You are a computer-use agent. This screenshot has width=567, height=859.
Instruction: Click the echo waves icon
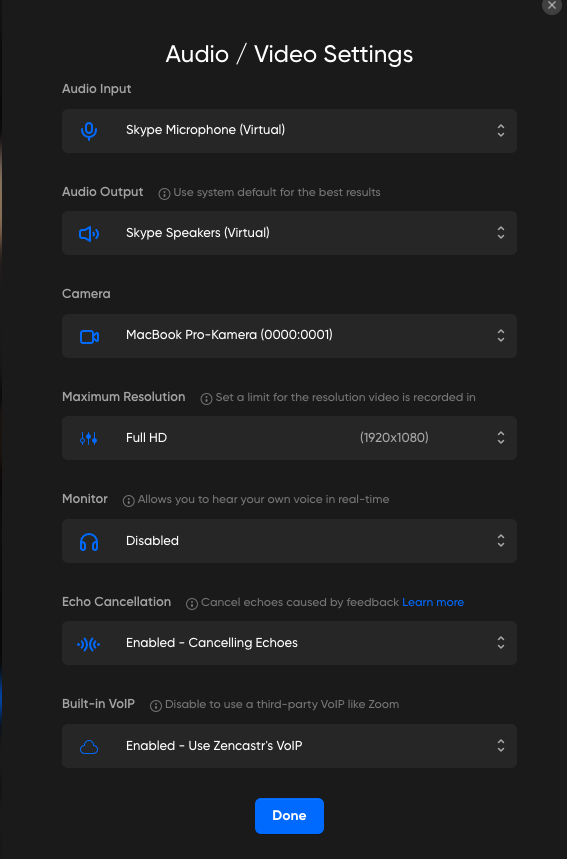(89, 644)
